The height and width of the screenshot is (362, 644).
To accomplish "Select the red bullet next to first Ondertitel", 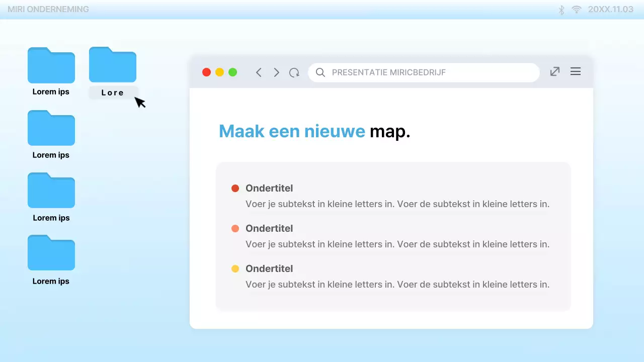I will 235,188.
